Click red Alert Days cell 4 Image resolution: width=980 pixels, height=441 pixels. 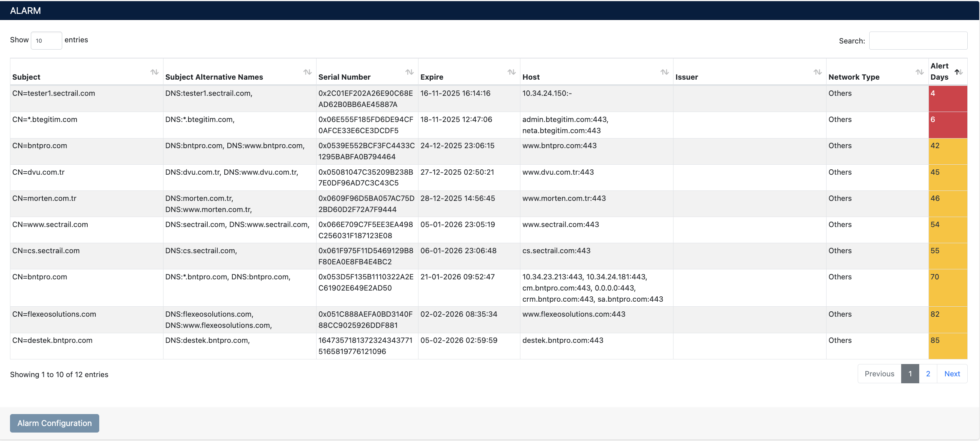pyautogui.click(x=947, y=99)
